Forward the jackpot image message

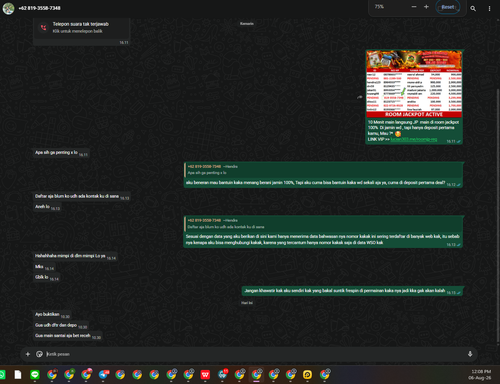tap(359, 97)
